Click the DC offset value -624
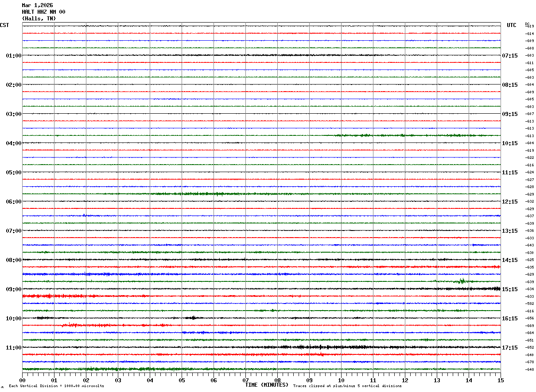536x392 pixels. tap(529, 172)
